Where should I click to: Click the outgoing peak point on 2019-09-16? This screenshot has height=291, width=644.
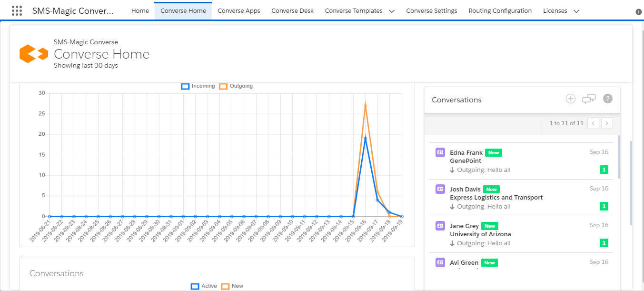[x=365, y=105]
